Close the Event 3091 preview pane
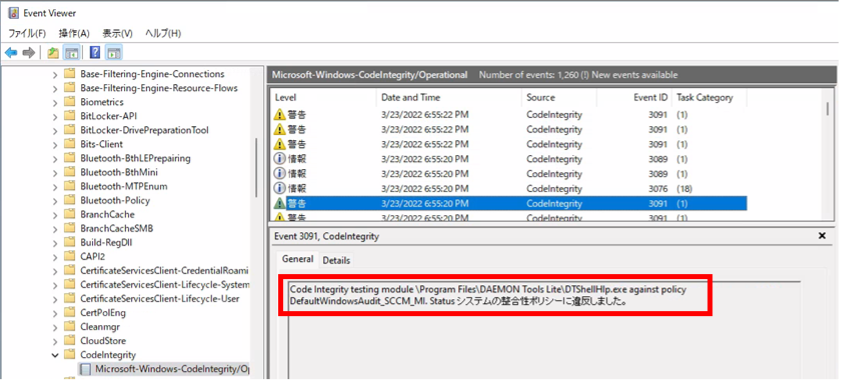This screenshot has width=841, height=381. point(822,236)
